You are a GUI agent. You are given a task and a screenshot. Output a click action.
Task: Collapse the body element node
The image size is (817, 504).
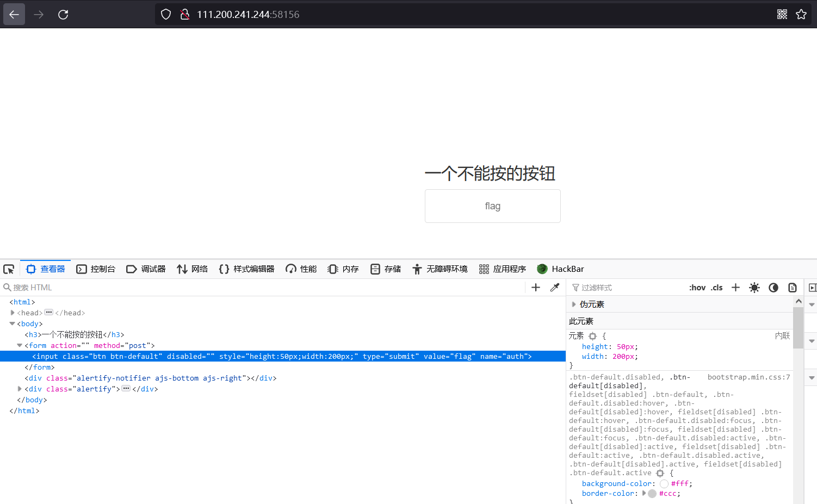coord(13,323)
